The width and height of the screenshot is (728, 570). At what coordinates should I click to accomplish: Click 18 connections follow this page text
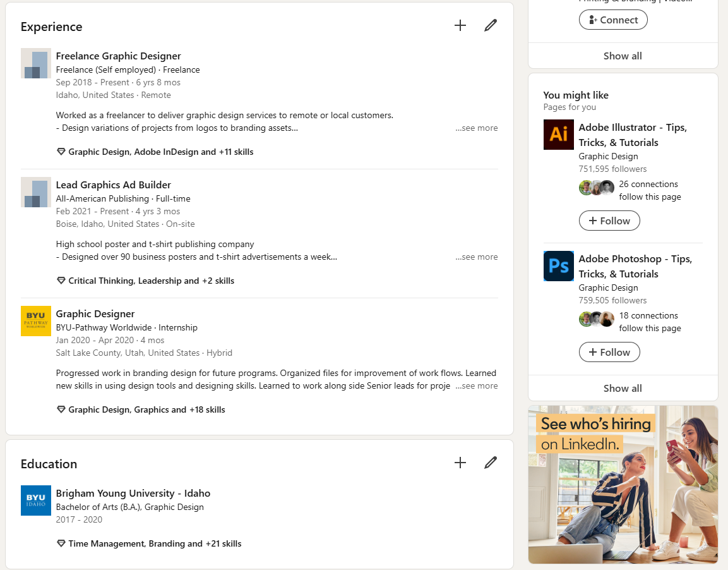(650, 322)
